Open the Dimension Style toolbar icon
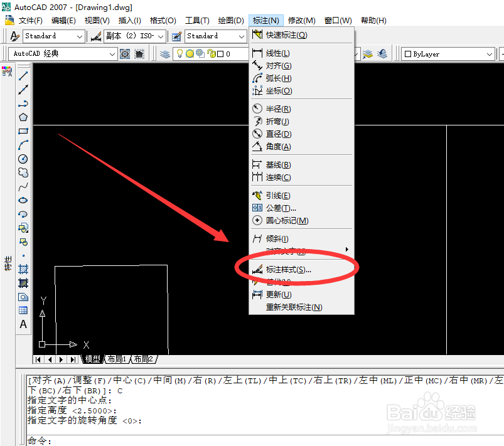Screen dimensions: 504x446 tap(96, 36)
